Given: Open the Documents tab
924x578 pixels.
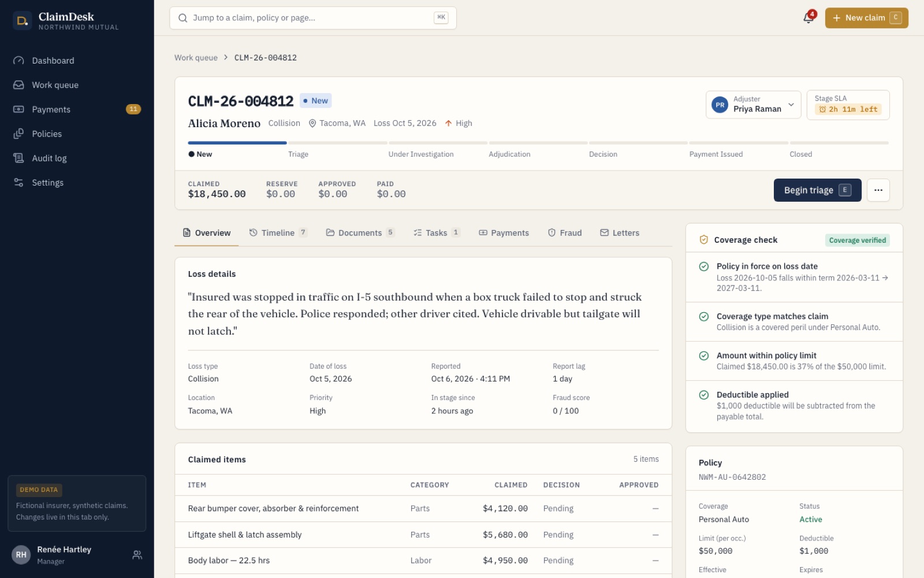Looking at the screenshot, I should tap(360, 233).
